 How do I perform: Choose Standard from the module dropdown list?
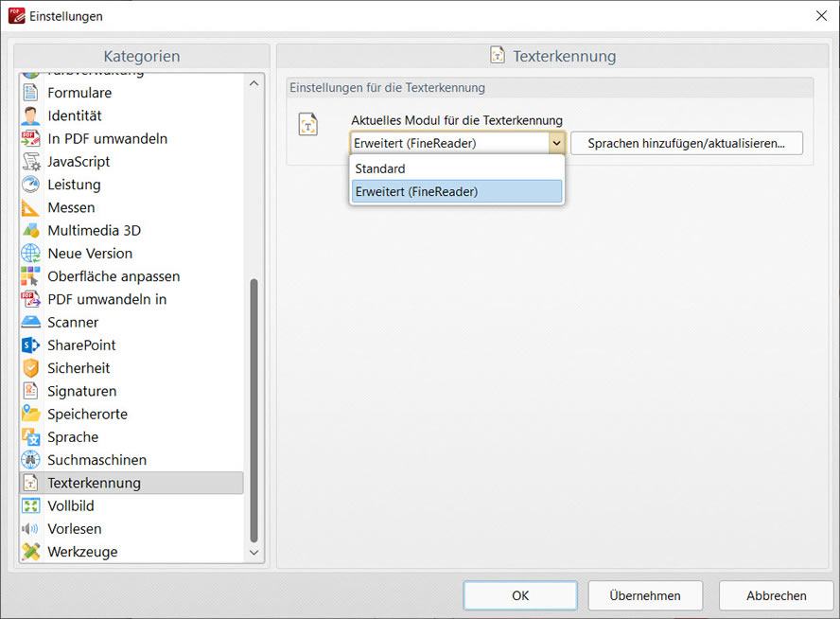(457, 168)
